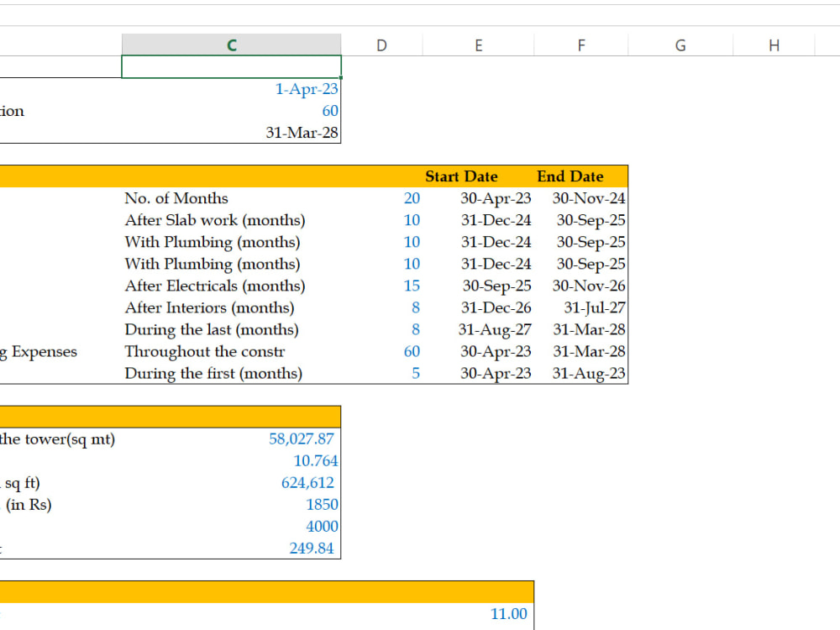Select During the first (months) cell

232,374
